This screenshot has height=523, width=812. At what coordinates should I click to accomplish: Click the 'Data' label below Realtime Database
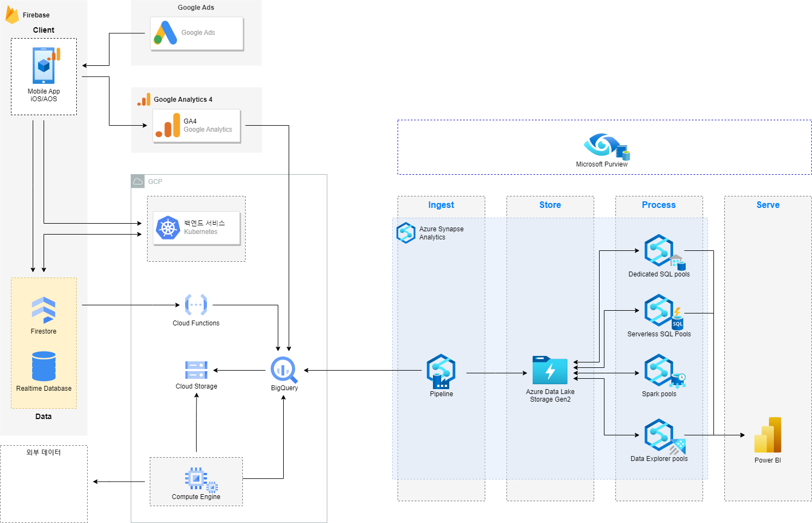click(x=44, y=416)
